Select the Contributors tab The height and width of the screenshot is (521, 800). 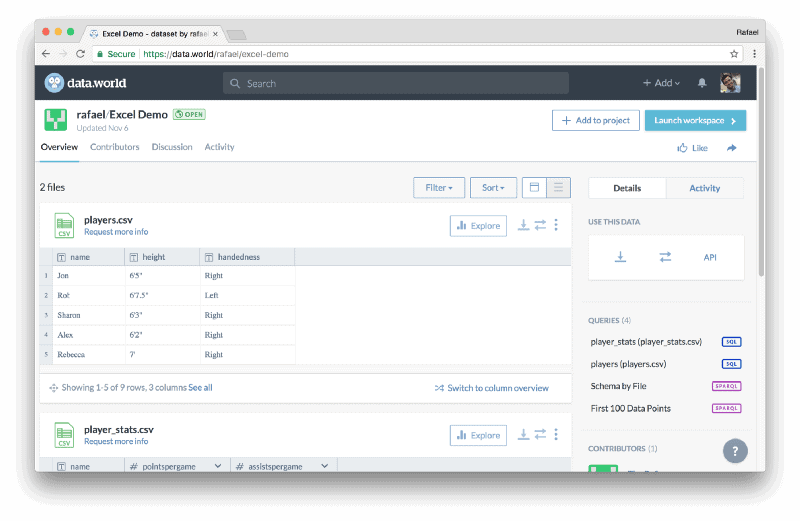pos(115,147)
